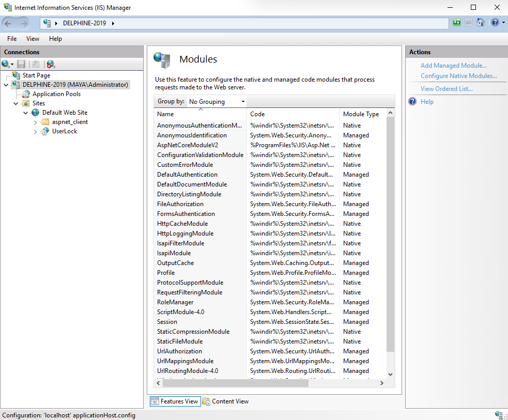
Task: Click the Up folder icon in Connections toolbar
Action: tap(35, 64)
